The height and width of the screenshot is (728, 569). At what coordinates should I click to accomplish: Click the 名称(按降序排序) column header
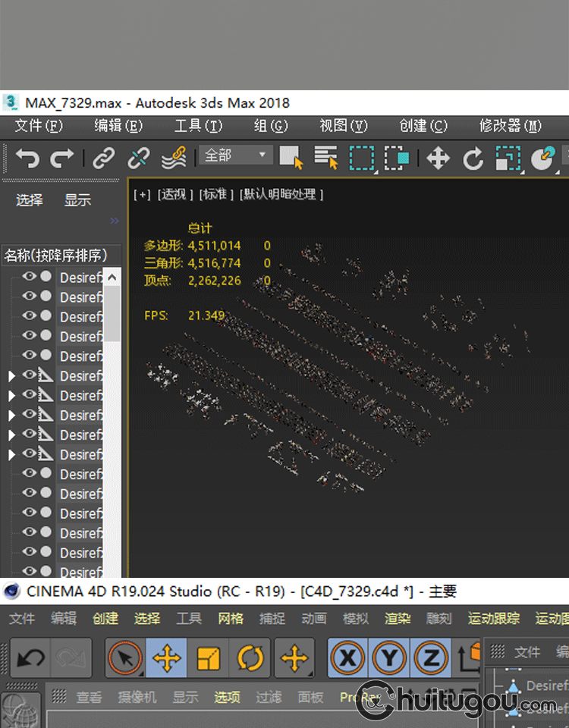pyautogui.click(x=56, y=255)
